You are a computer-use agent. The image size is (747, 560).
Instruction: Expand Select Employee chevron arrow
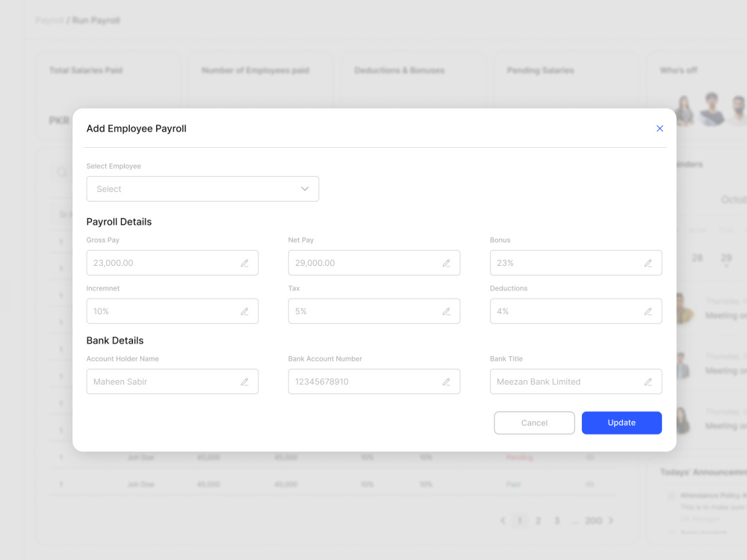point(305,189)
